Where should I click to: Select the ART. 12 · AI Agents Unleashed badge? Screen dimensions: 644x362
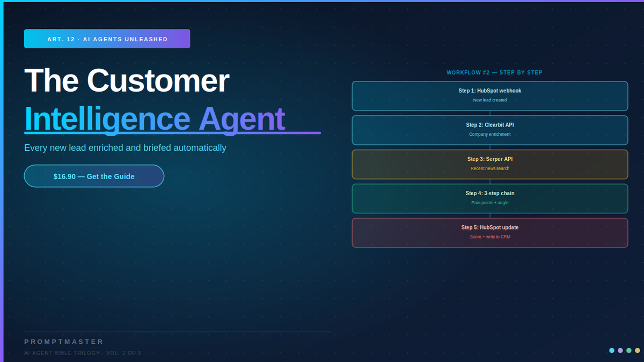[x=107, y=39]
